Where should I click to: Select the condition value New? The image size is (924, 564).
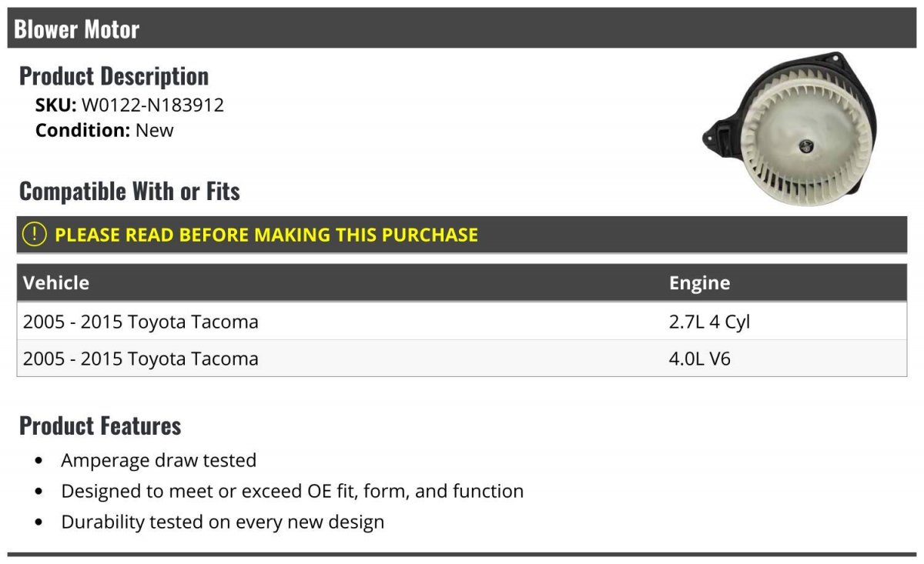pos(155,130)
